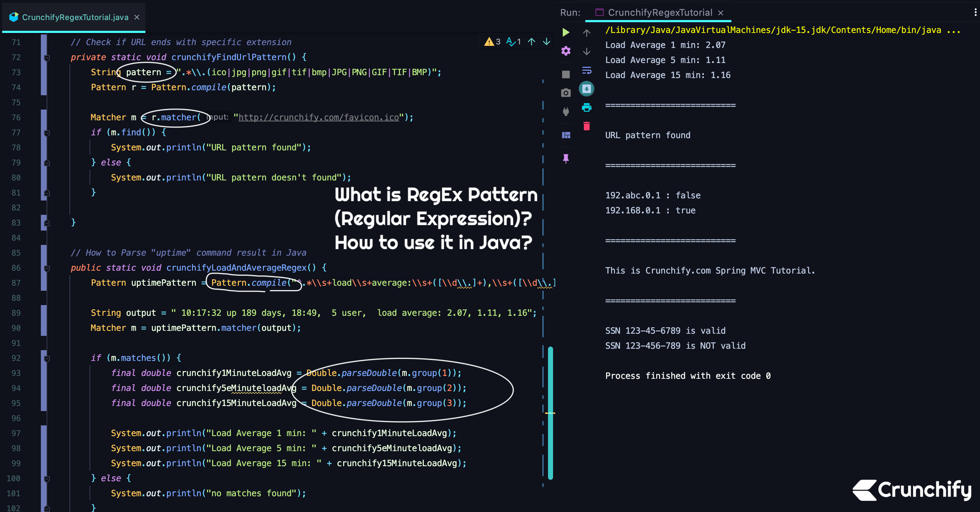Print the console contents
The image size is (980, 512).
586,108
